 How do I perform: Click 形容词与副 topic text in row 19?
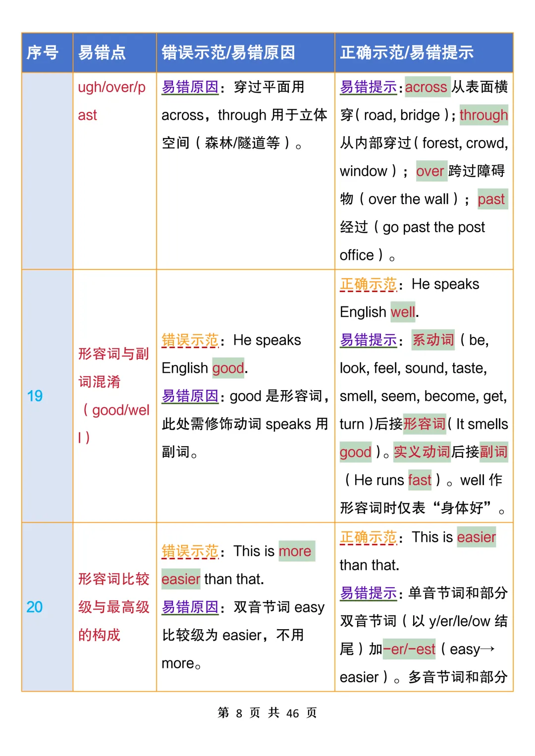113,353
